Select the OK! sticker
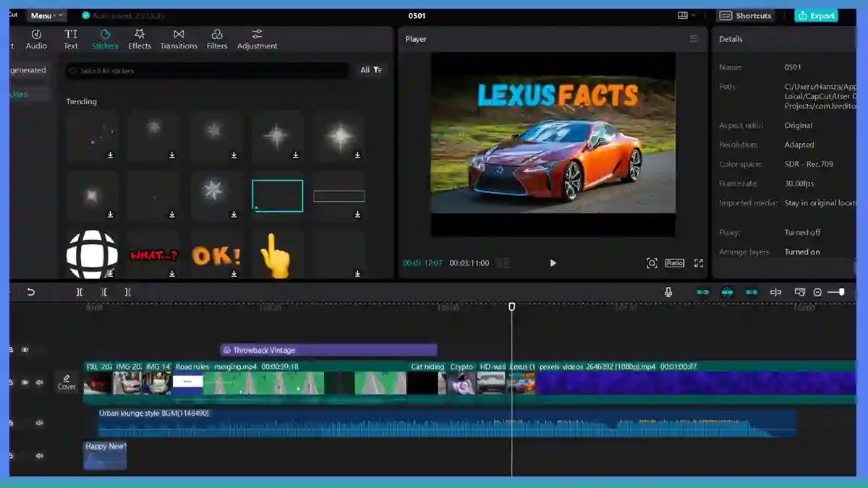Viewport: 868px width, 488px height. point(216,255)
